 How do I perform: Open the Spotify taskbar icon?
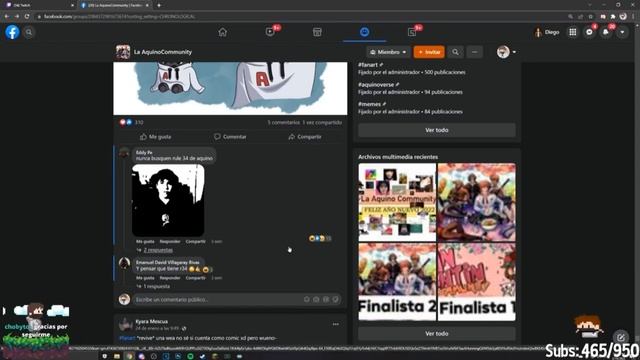(x=190, y=356)
